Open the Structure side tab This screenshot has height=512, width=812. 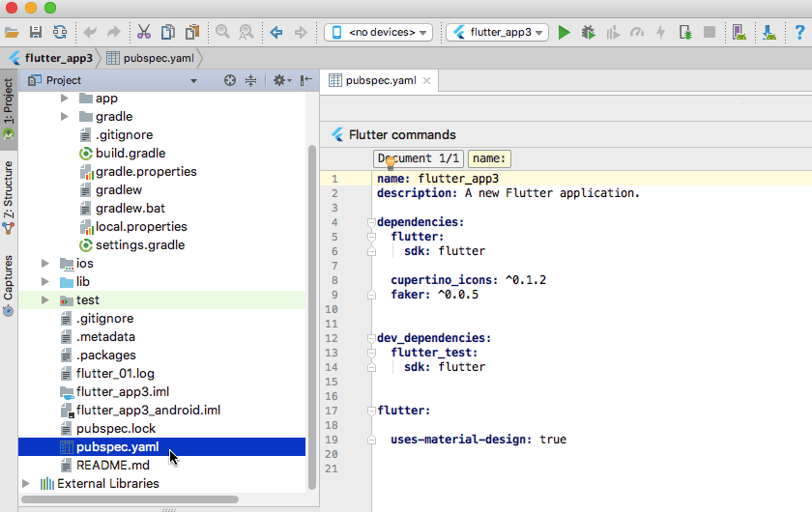click(9, 197)
